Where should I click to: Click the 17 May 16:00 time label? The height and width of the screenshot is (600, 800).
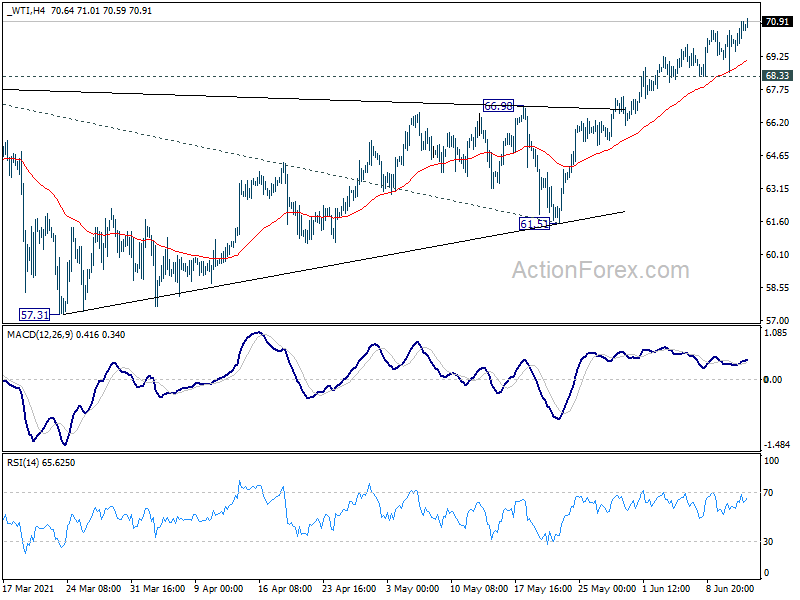[x=542, y=588]
